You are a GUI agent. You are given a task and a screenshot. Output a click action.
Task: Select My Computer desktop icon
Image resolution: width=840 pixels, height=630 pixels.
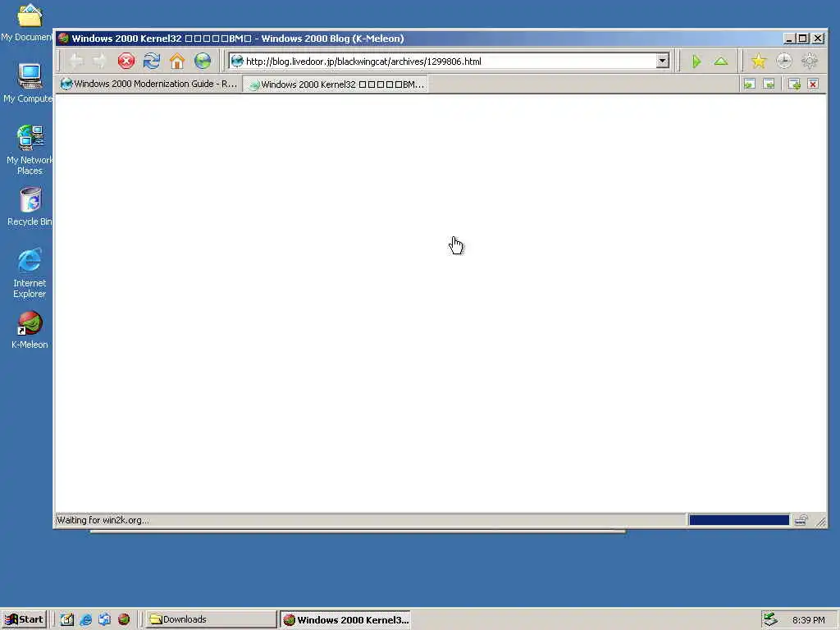(x=28, y=83)
